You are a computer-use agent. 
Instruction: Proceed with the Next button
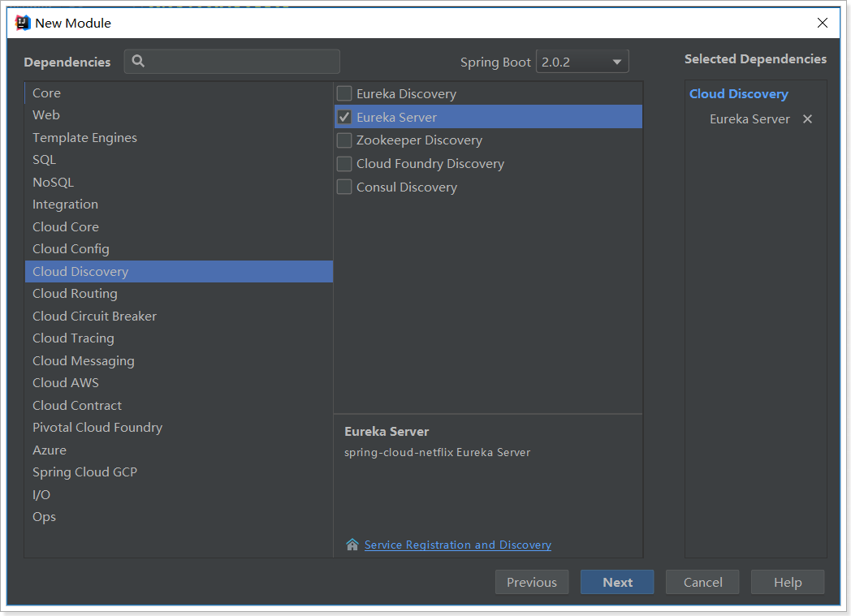point(617,582)
